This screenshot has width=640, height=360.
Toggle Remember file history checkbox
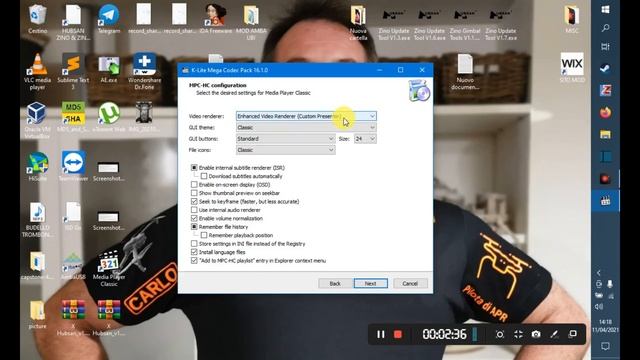194,227
